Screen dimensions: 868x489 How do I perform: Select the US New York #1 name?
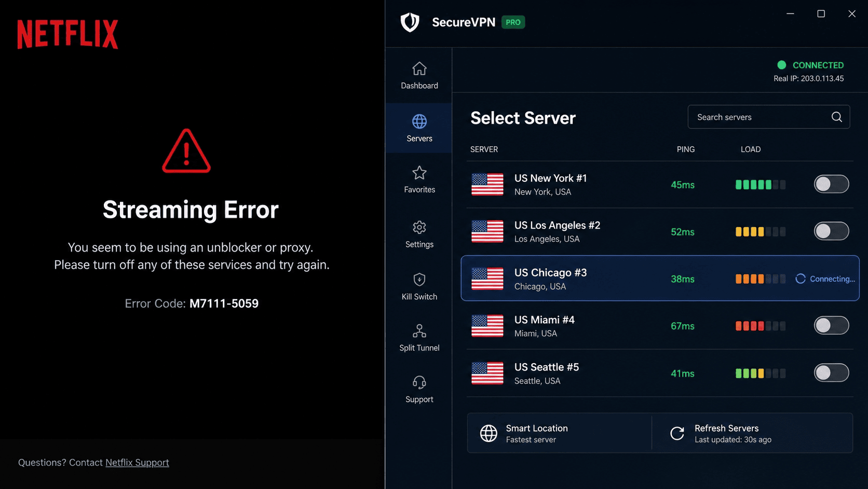click(x=550, y=178)
